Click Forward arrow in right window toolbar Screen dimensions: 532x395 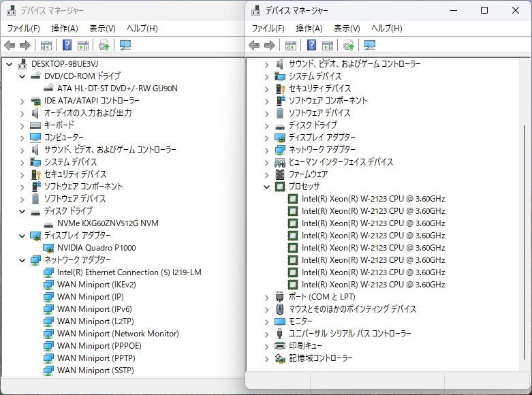270,45
